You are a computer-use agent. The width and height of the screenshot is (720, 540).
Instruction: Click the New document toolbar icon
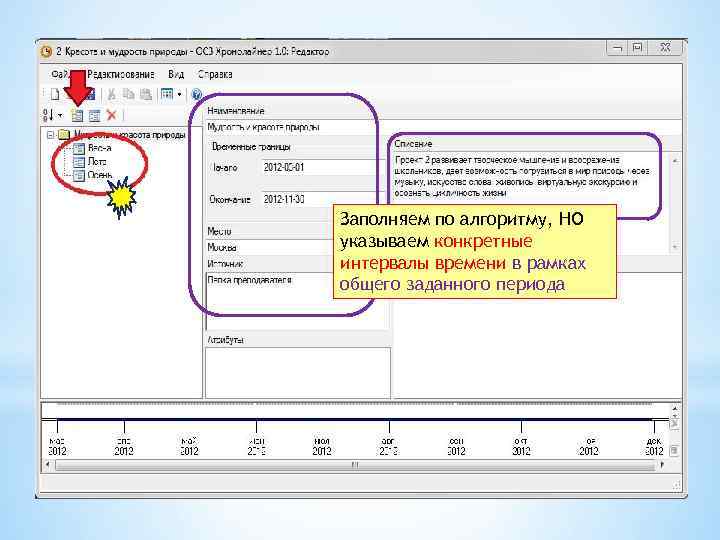55,95
